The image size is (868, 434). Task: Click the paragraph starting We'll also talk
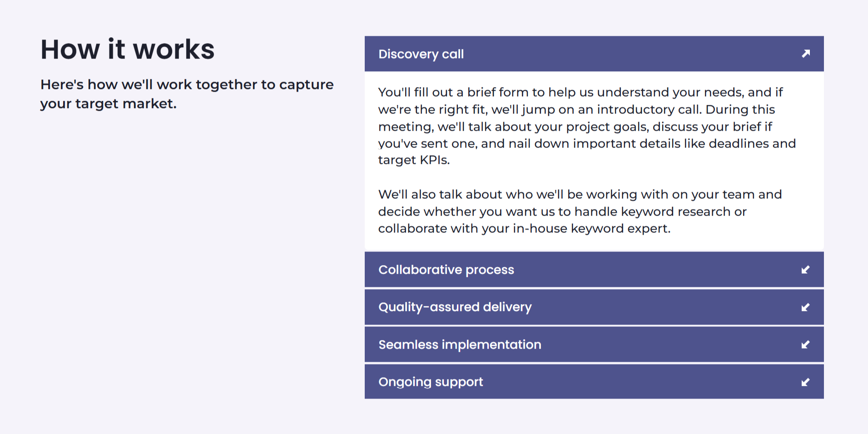point(580,211)
